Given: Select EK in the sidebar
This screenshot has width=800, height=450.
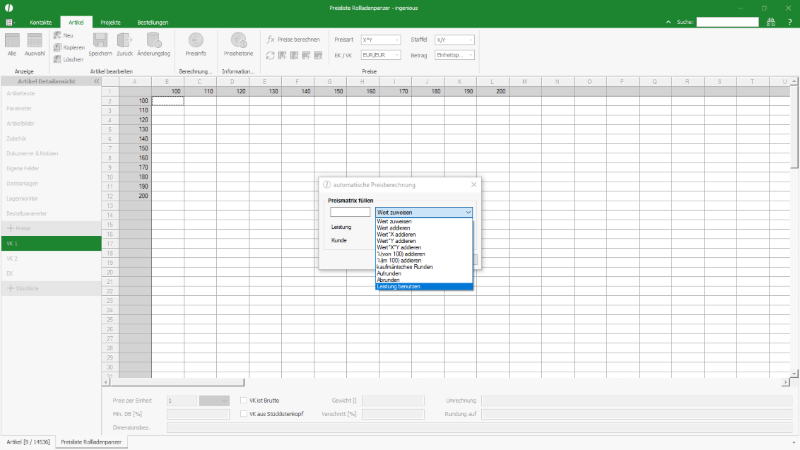Looking at the screenshot, I should point(51,273).
